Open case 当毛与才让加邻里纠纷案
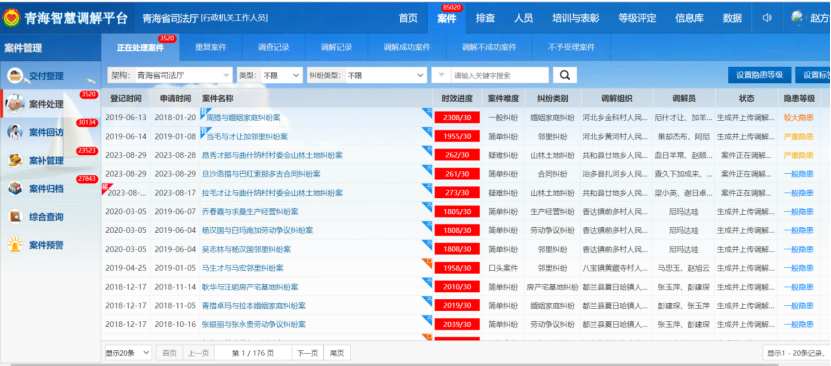Viewport: 831px width, 366px height. (x=246, y=137)
